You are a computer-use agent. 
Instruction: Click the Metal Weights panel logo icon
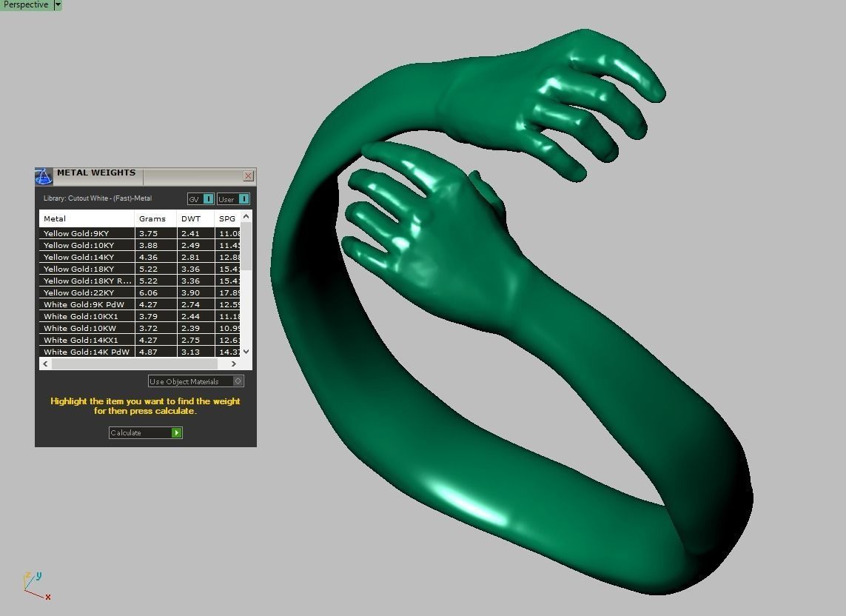point(44,176)
